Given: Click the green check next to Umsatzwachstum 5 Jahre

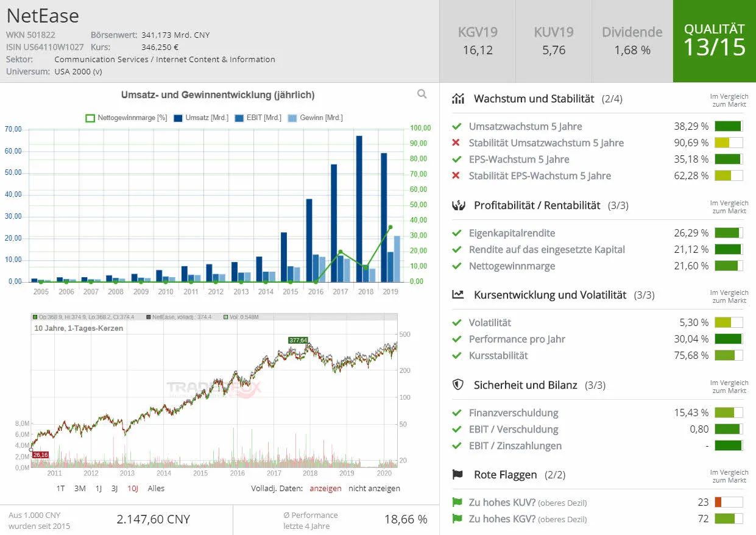Looking at the screenshot, I should 456,127.
